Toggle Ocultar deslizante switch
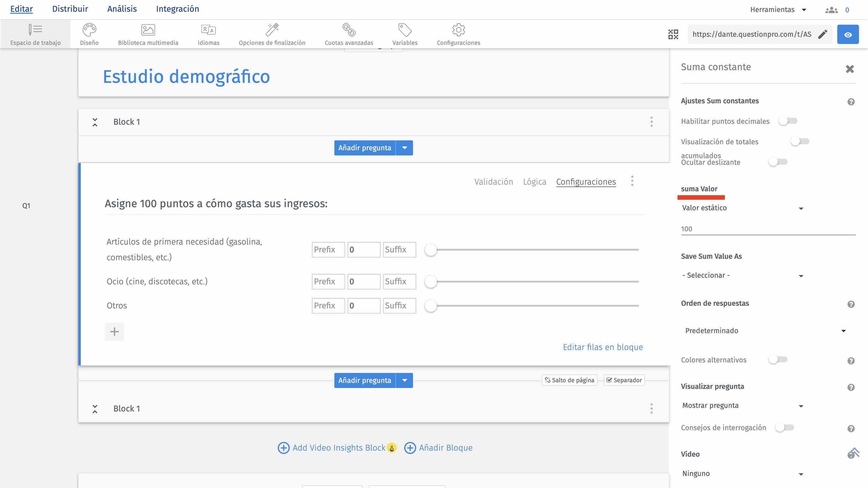868x488 pixels. click(x=777, y=162)
